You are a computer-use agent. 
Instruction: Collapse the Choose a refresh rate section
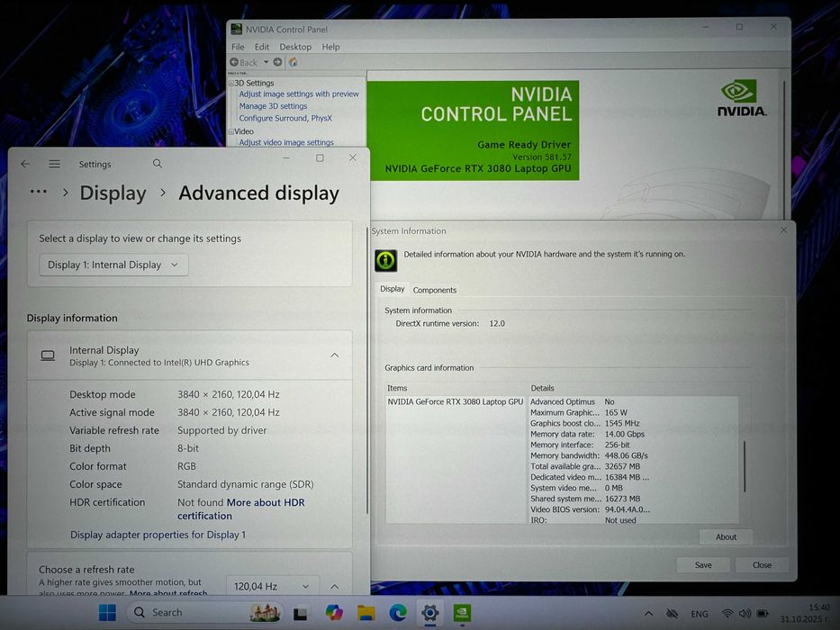(335, 587)
